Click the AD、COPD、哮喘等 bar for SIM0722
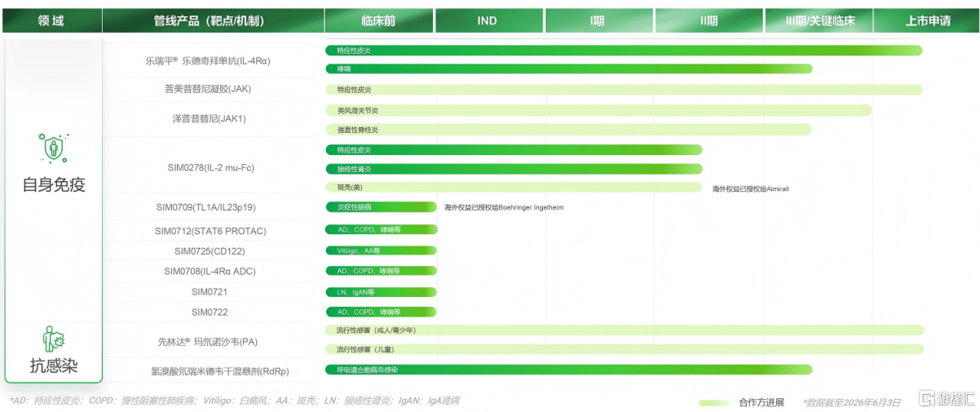Image resolution: width=980 pixels, height=412 pixels. click(382, 312)
